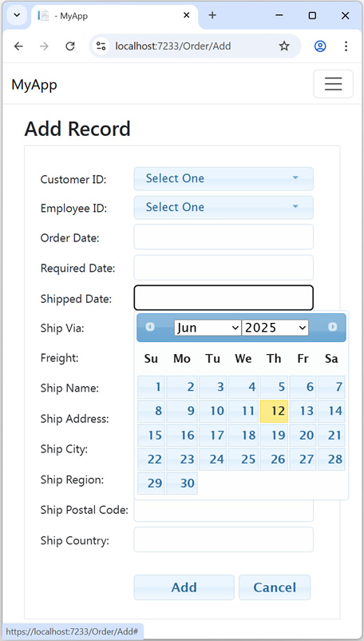Go to next month in datepicker
Screen dimensions: 364x641
pyautogui.click(x=333, y=327)
